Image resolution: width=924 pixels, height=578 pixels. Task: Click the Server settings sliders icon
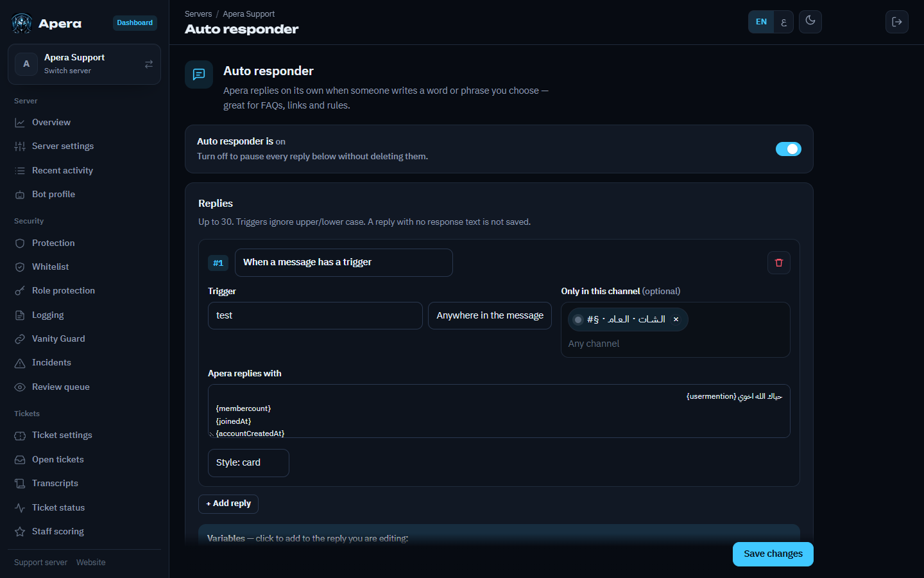click(20, 146)
